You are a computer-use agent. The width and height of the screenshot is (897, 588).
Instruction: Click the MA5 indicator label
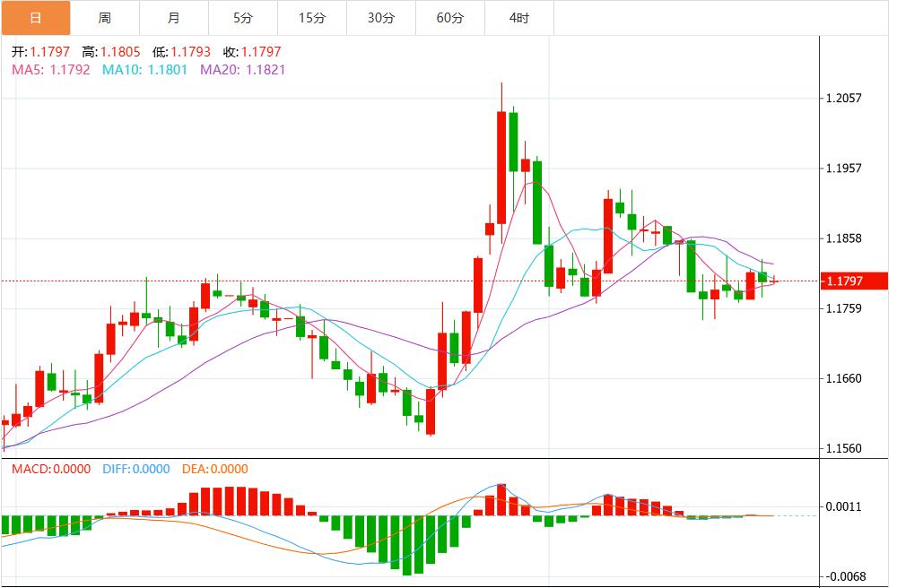click(50, 69)
